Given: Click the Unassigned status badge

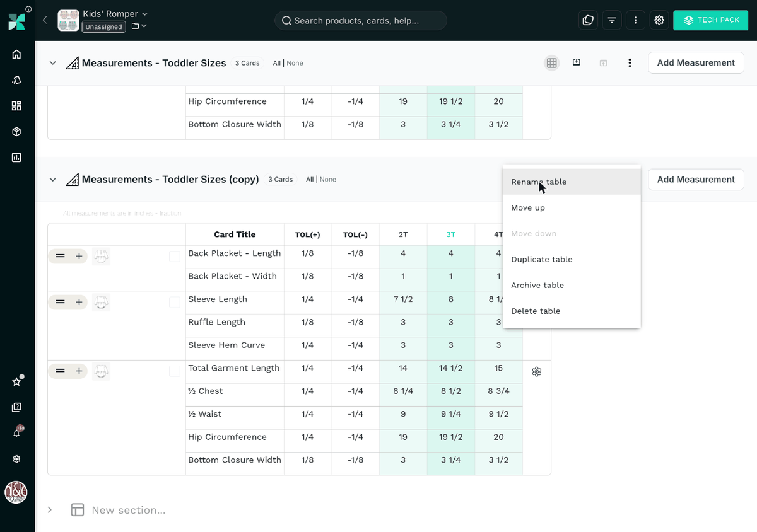Looking at the screenshot, I should click(x=104, y=27).
